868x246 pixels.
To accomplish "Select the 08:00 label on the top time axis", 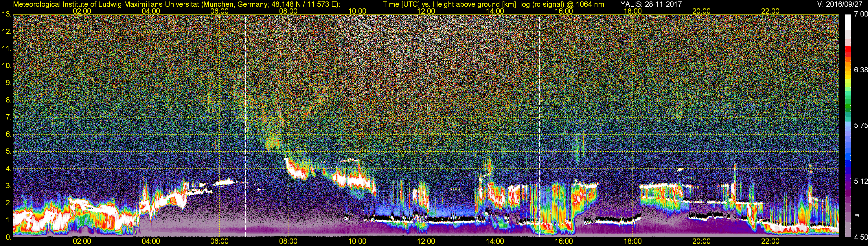I will [x=288, y=11].
